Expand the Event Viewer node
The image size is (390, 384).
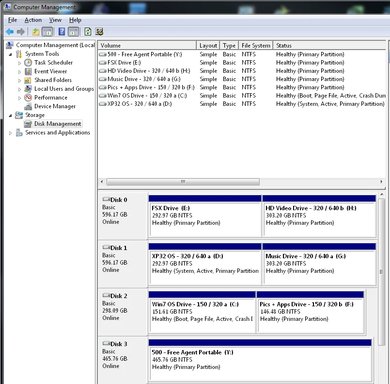[x=19, y=71]
